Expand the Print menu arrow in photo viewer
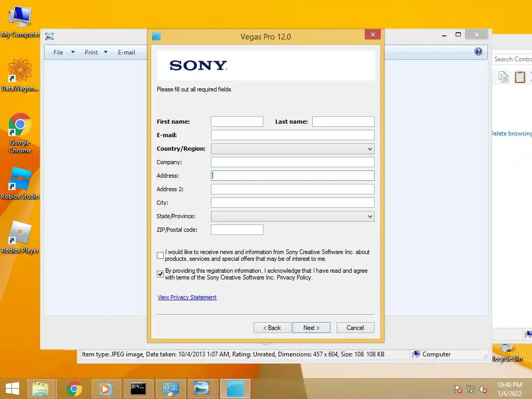Viewport: 532px width, 399px height. tap(105, 52)
